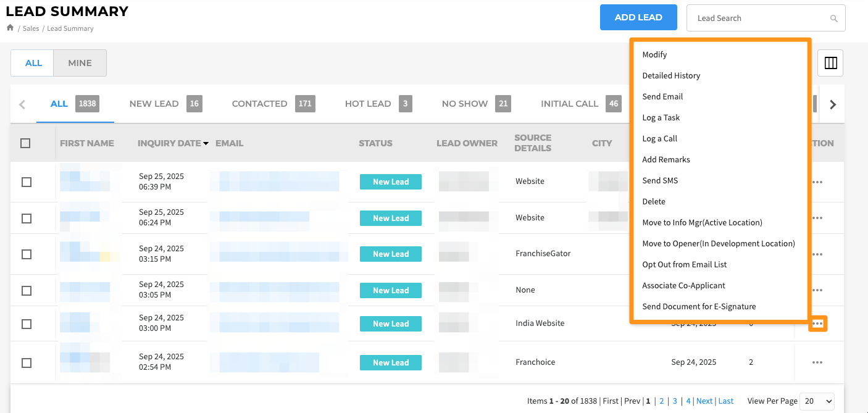
Task: Switch to the MINE toggle
Action: click(x=80, y=63)
